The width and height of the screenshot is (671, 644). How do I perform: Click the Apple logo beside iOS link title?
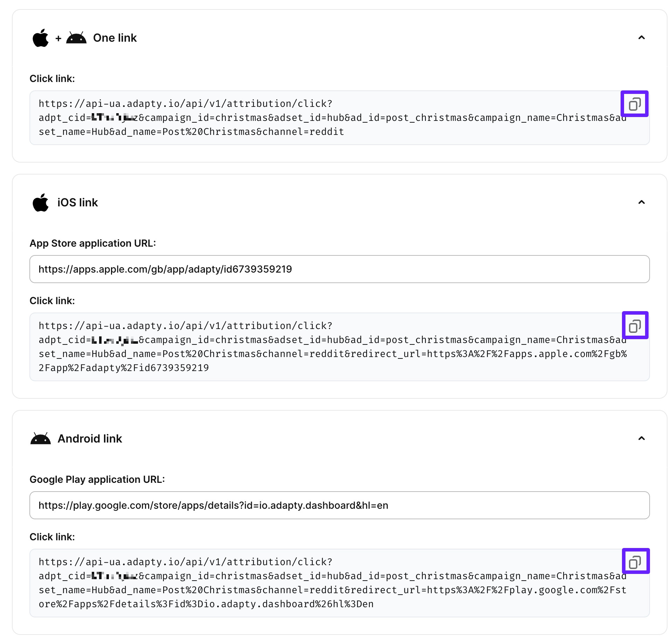(41, 203)
